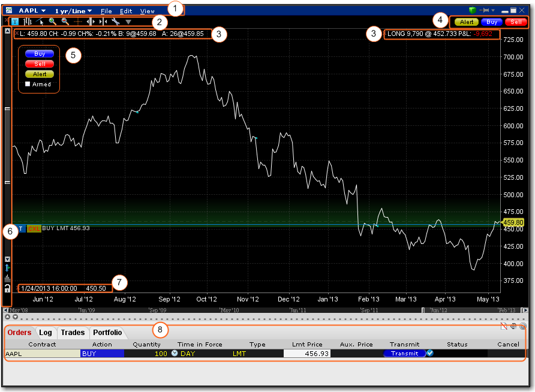Zoom out using the magnifier icon
535x392 pixels.
(x=64, y=21)
